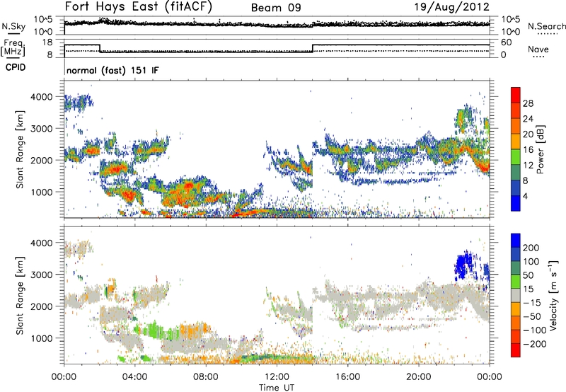Viewport: 566px width, 392px height.
Task: Click the "20:00" time tick label
Action: click(418, 377)
